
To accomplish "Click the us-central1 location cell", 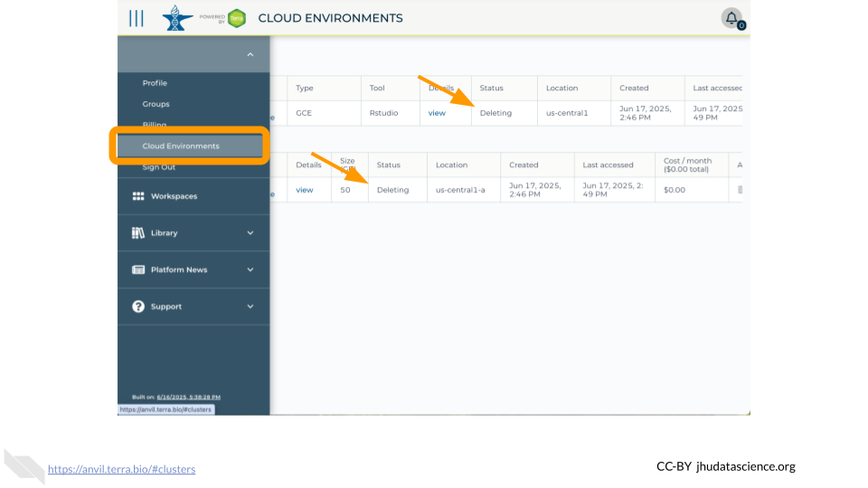I will coord(567,113).
